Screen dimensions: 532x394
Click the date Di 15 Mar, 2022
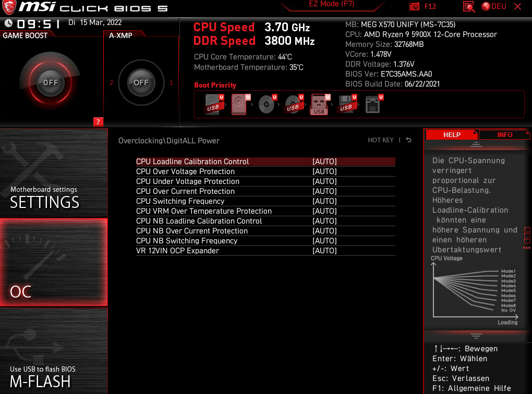click(95, 22)
